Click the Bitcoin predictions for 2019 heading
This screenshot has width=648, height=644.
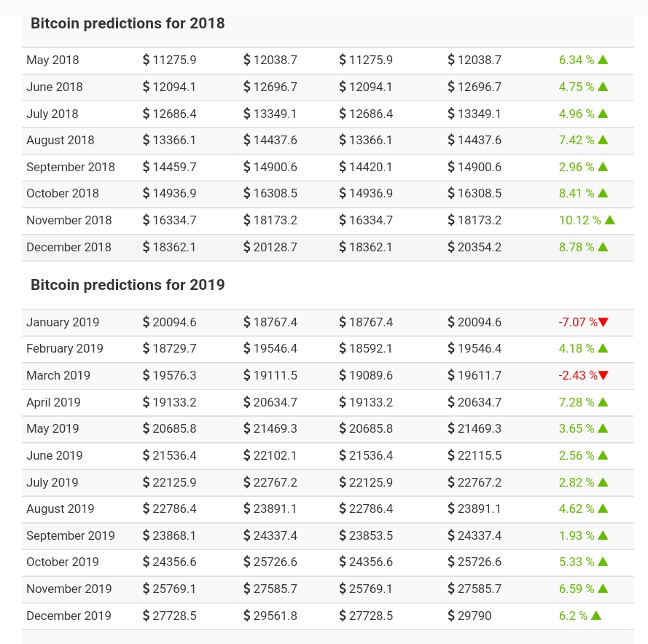click(x=128, y=285)
